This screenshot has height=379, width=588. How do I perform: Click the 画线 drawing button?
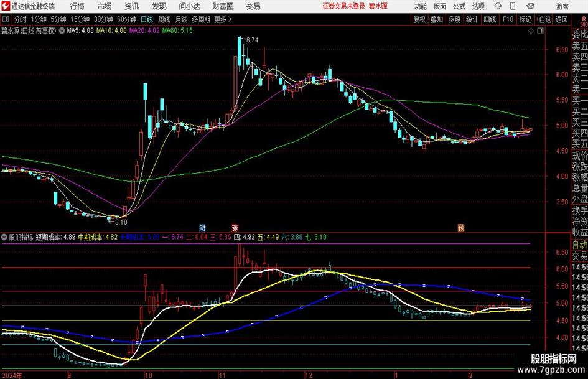click(x=490, y=19)
